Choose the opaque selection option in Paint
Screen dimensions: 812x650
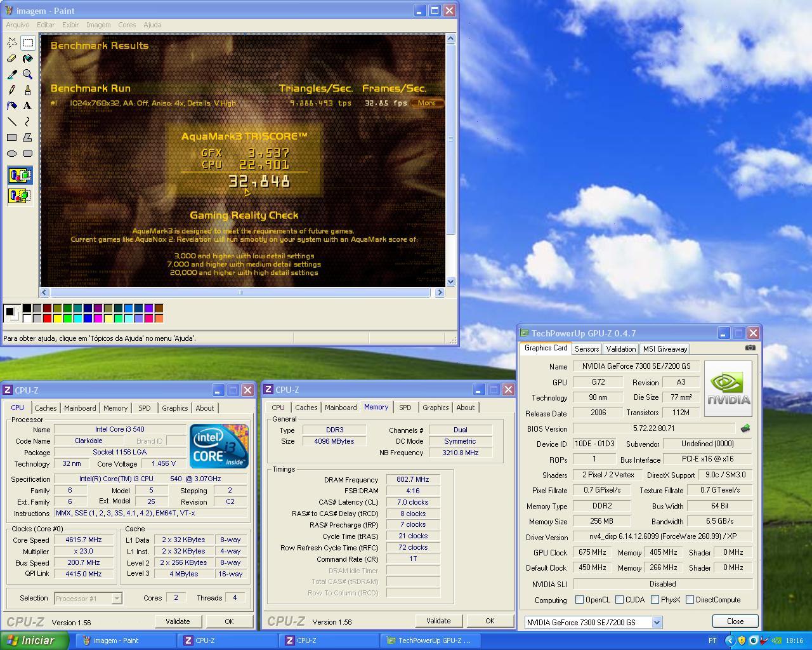(20, 176)
